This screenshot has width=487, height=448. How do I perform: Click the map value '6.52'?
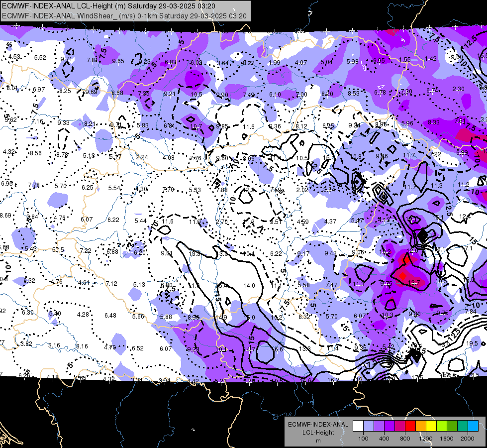point(138,348)
